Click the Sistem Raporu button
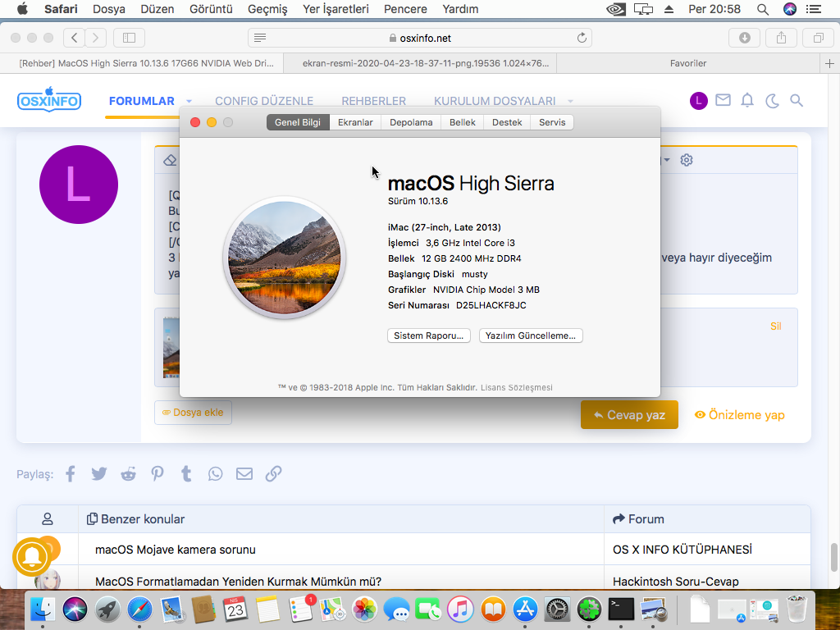This screenshot has height=630, width=840. tap(428, 336)
